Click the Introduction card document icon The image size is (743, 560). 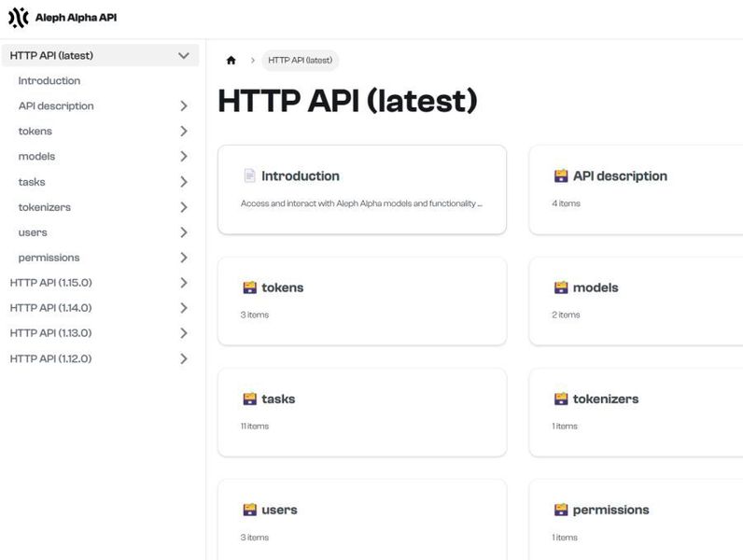(x=249, y=175)
